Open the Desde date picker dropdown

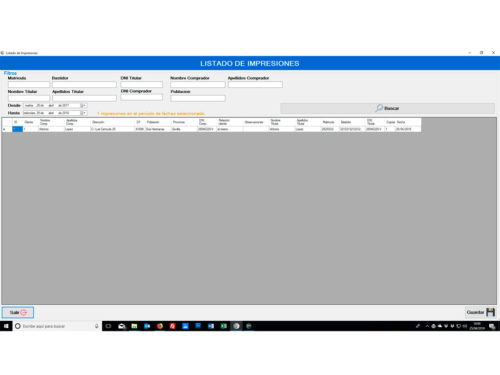83,105
